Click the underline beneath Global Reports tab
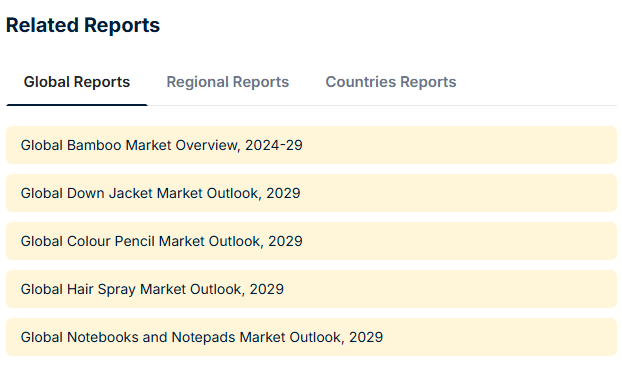This screenshot has width=622, height=366. tap(77, 105)
